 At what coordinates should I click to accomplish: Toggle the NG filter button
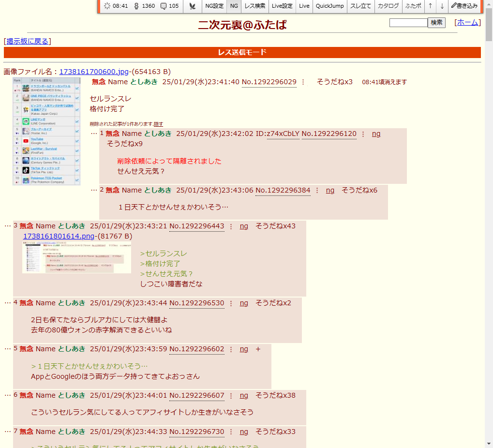click(234, 6)
